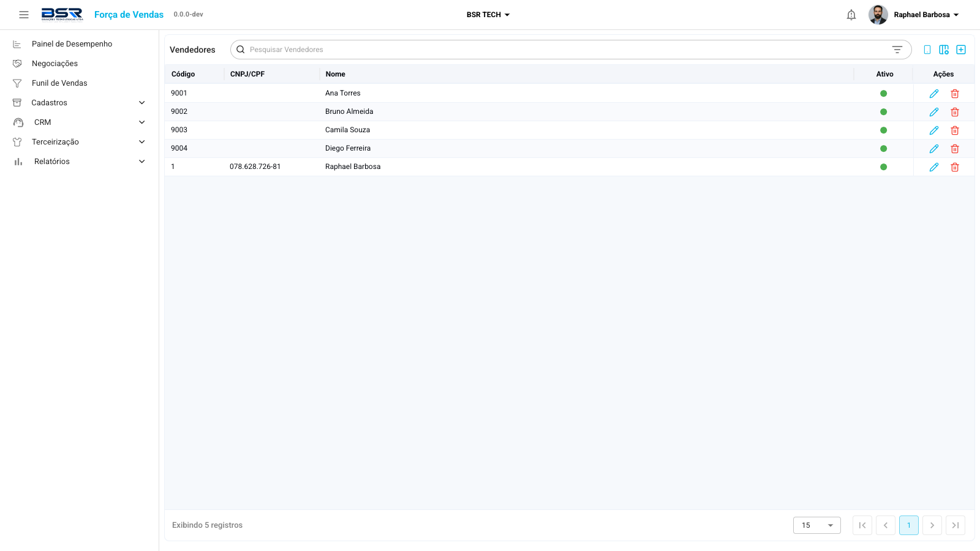Go to previous page button
This screenshot has height=551, width=980.
click(886, 525)
